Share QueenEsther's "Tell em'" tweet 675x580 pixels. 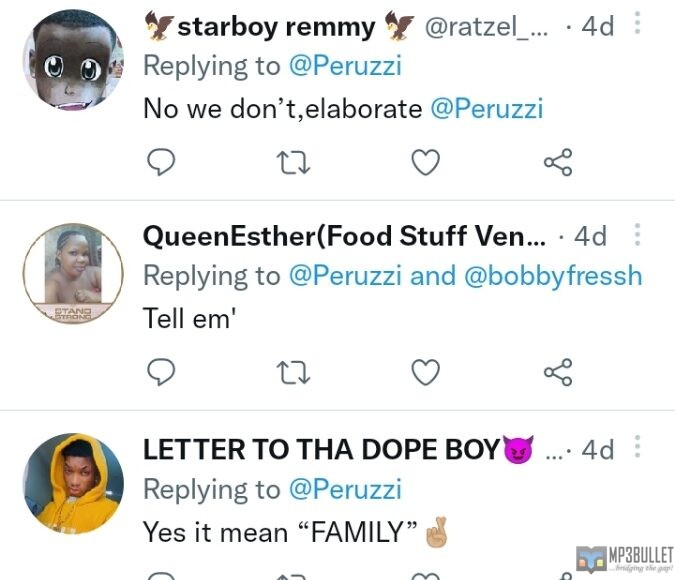557,372
